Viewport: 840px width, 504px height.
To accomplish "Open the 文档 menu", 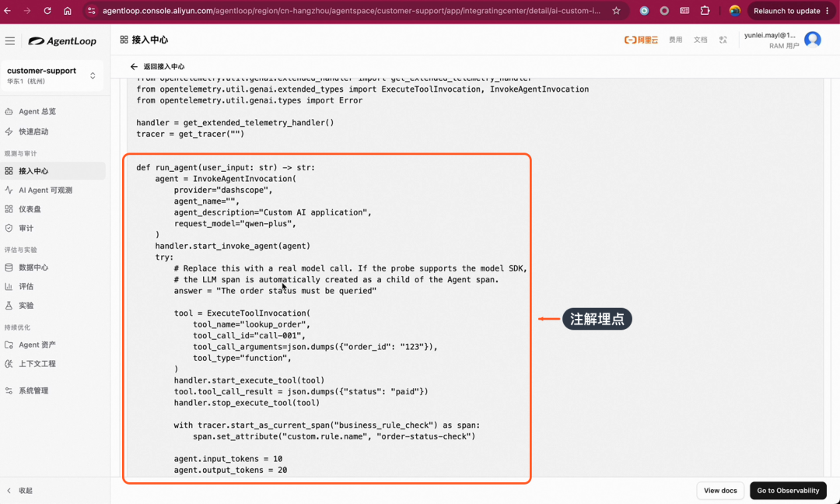I will 700,40.
